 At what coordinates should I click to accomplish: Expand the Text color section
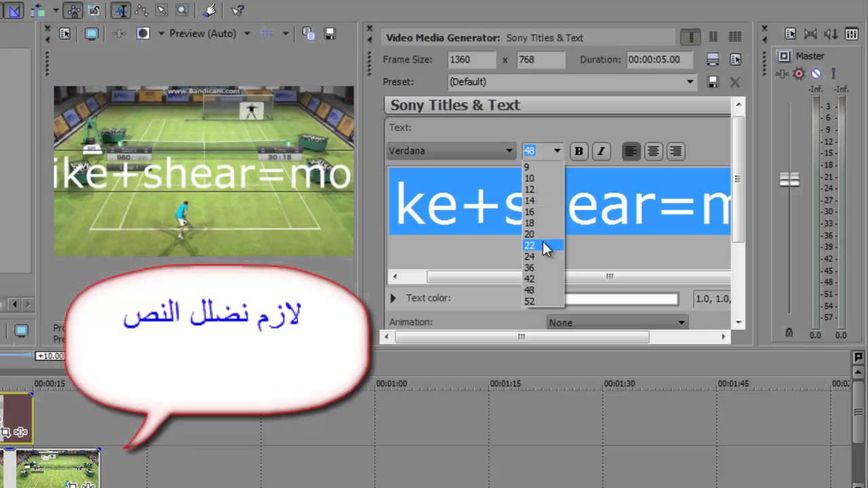click(x=393, y=298)
